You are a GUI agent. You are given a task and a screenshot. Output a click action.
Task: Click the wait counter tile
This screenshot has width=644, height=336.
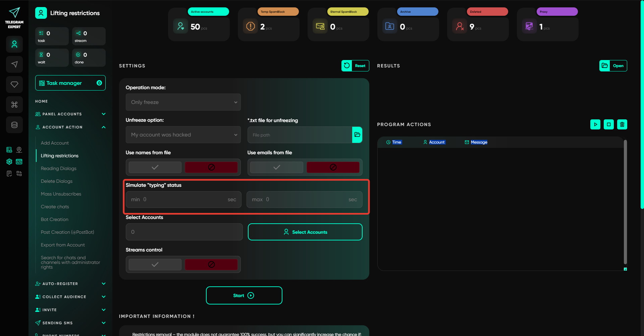click(x=52, y=58)
